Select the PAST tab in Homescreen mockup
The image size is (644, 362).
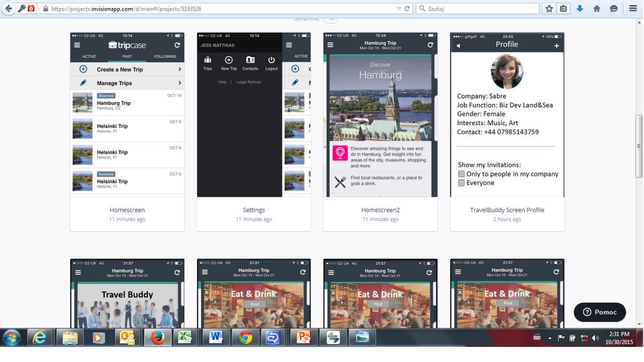click(x=127, y=56)
